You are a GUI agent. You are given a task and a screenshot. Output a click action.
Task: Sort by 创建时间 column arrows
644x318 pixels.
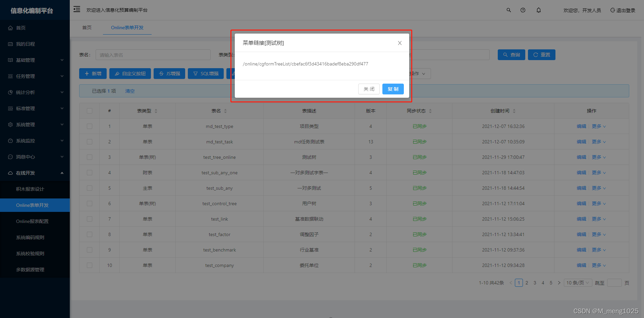point(514,111)
